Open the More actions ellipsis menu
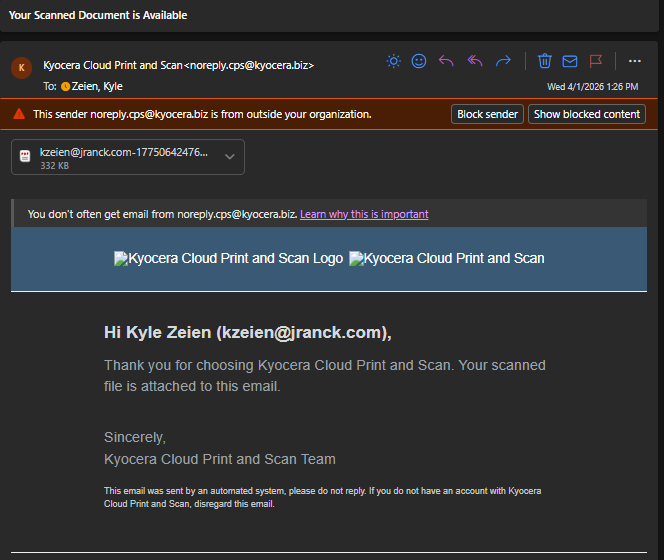 (x=634, y=61)
